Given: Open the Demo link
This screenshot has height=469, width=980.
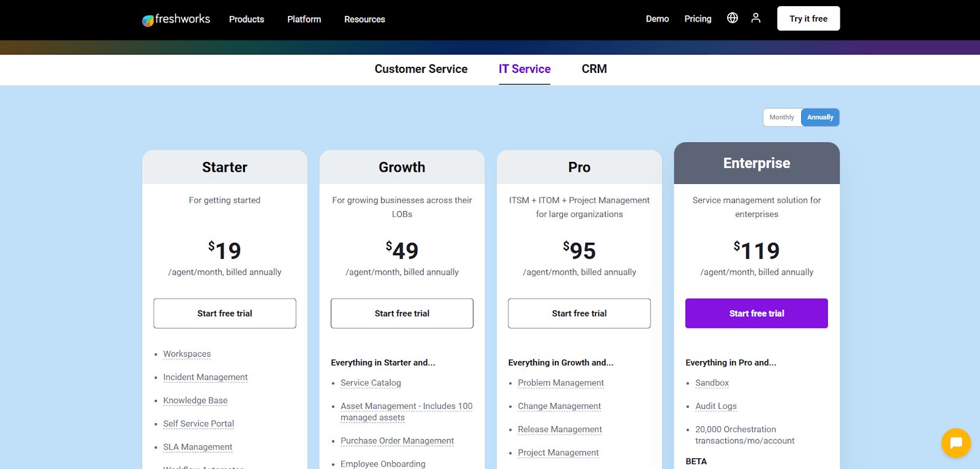Looking at the screenshot, I should (657, 19).
